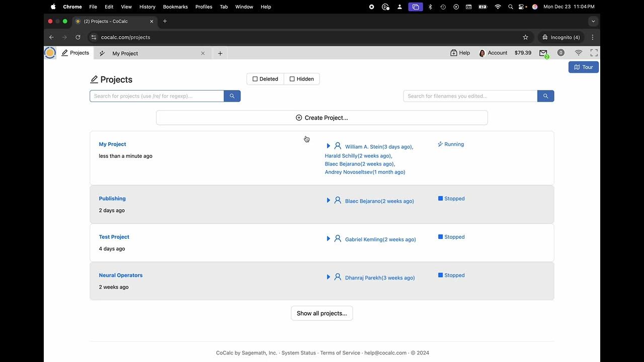Open the Chrome Bookmarks menu
The image size is (644, 362).
point(175,7)
